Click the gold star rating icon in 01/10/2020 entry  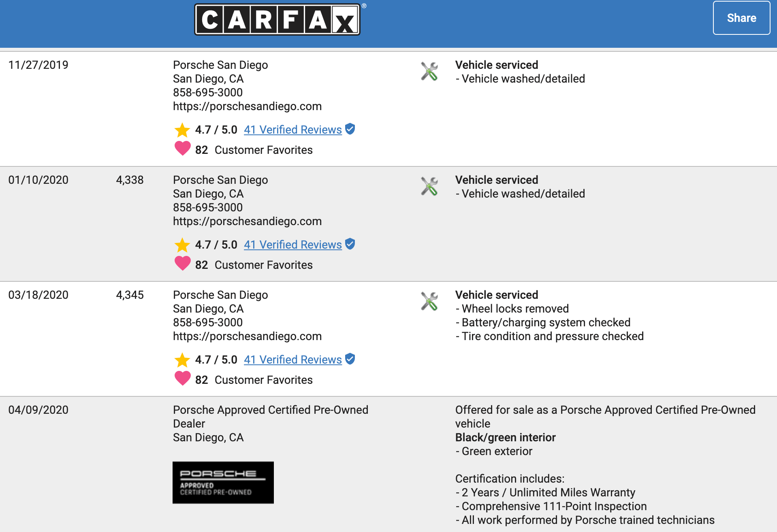[x=182, y=245]
